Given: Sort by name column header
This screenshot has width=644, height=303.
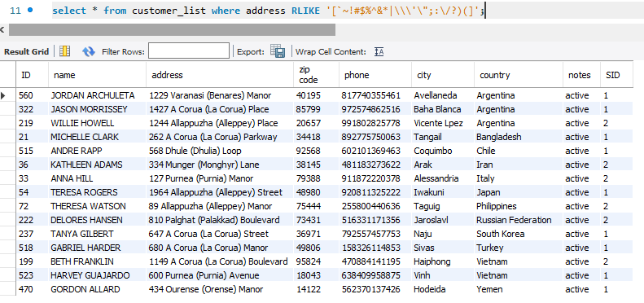Looking at the screenshot, I should point(98,75).
